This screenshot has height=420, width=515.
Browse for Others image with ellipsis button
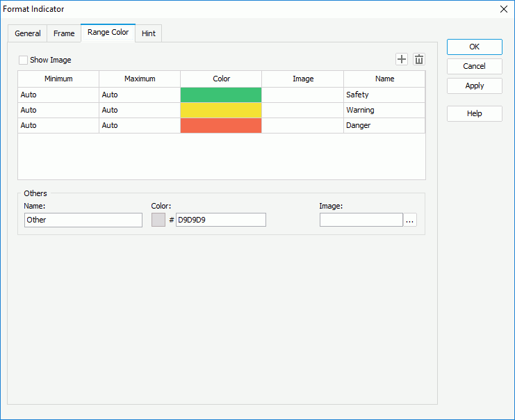410,220
